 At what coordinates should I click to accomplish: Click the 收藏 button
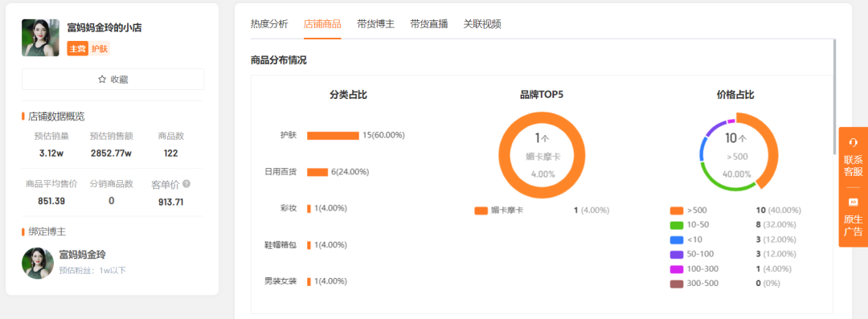(113, 80)
